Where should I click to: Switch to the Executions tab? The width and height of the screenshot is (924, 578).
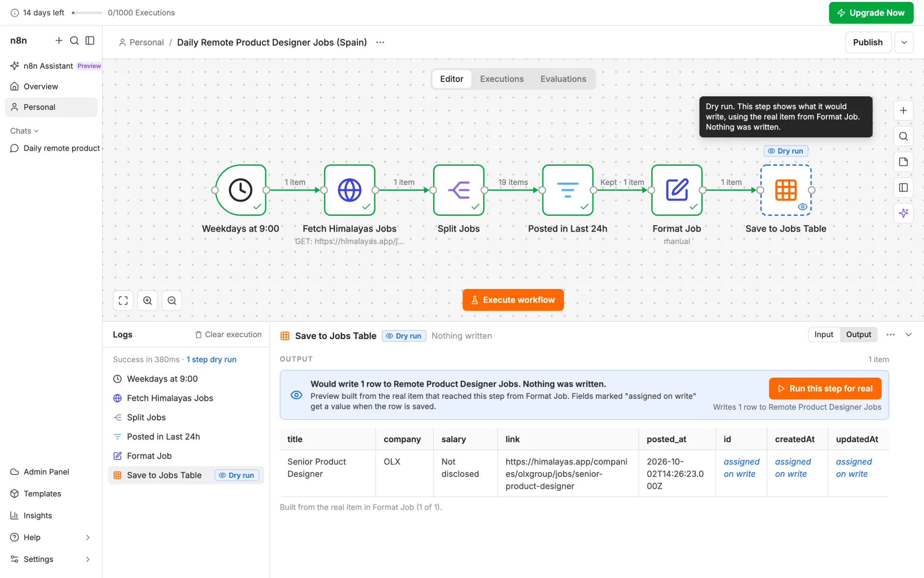pyautogui.click(x=501, y=79)
